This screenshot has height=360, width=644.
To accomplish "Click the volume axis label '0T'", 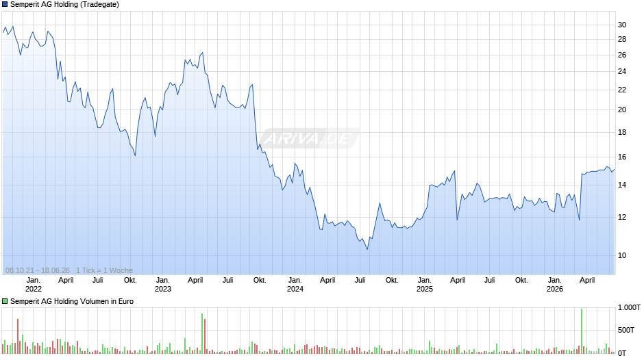I will click(622, 353).
